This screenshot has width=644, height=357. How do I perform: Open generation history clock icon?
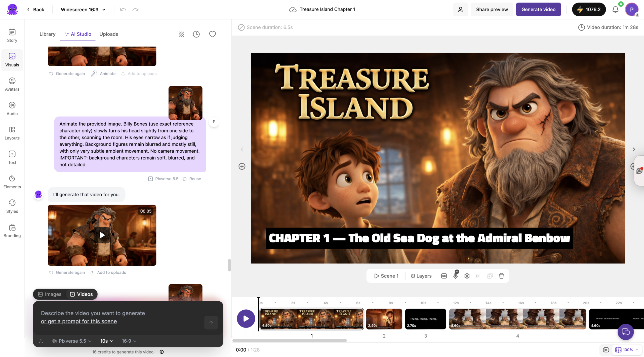(x=196, y=34)
